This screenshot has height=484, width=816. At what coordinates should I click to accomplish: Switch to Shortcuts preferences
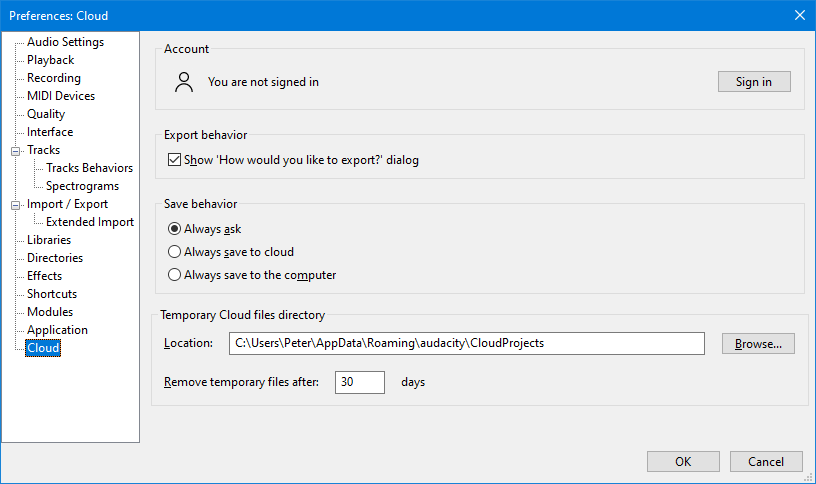coord(52,294)
